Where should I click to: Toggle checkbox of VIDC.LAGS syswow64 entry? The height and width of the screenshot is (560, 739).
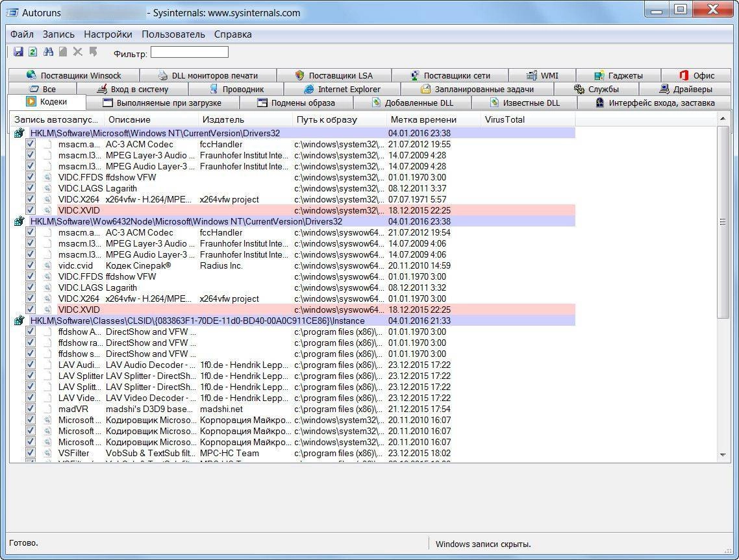coord(30,287)
